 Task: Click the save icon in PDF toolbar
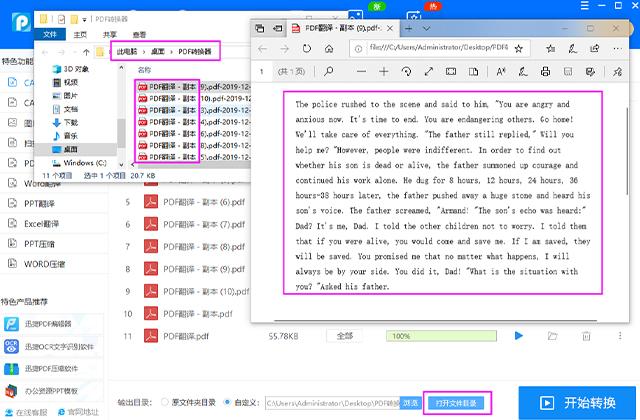click(x=568, y=72)
